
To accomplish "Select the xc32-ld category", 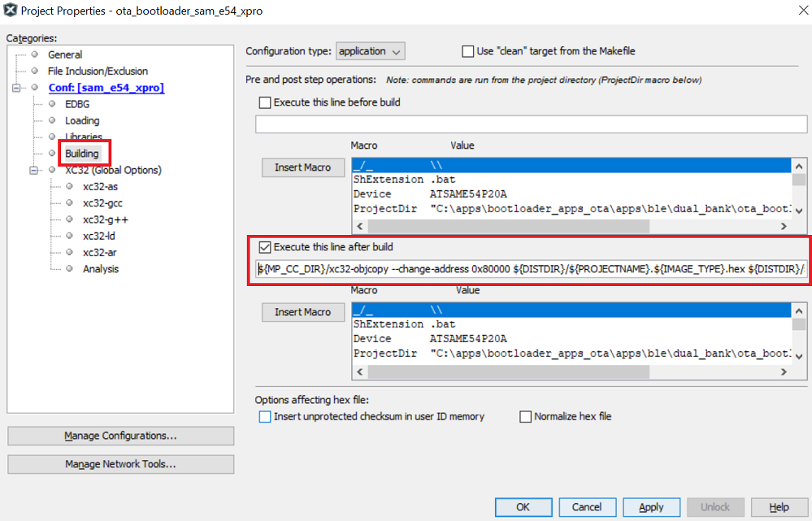I will click(99, 237).
